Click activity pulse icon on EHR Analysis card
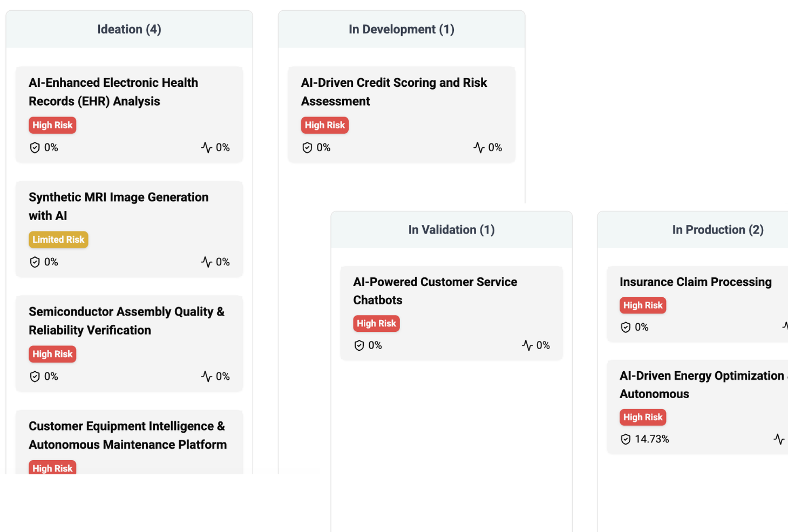Viewport: 788px width, 532px height. [x=207, y=148]
